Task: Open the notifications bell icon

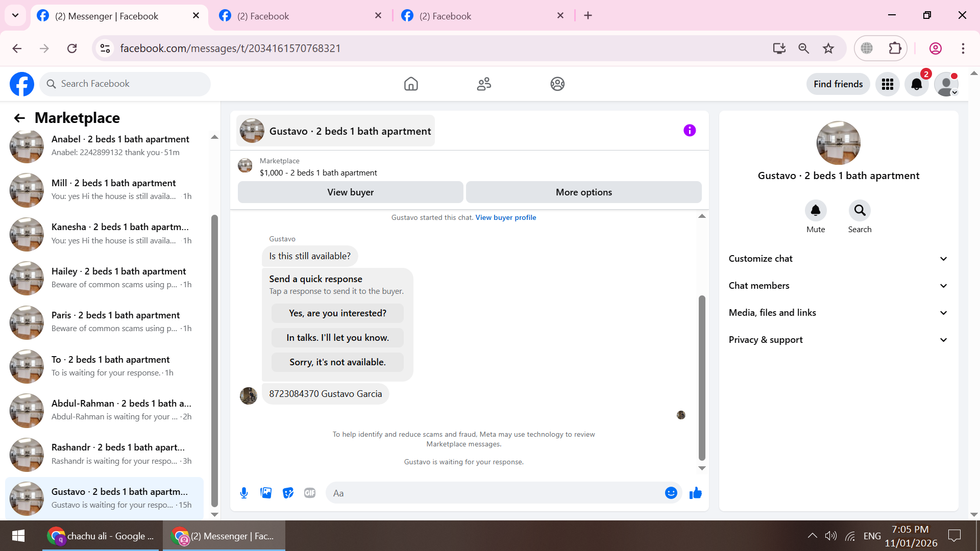Action: (x=917, y=84)
